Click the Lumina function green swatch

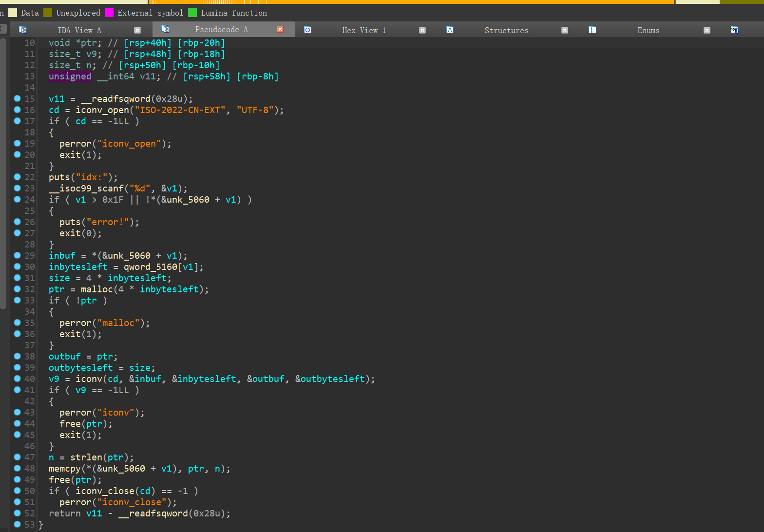click(x=192, y=13)
